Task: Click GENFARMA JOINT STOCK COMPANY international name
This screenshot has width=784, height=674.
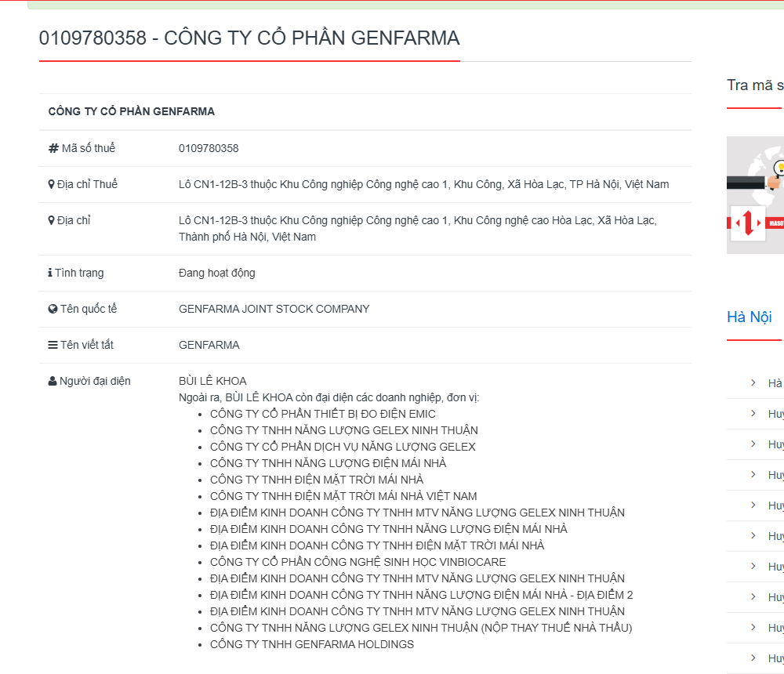Action: (274, 309)
